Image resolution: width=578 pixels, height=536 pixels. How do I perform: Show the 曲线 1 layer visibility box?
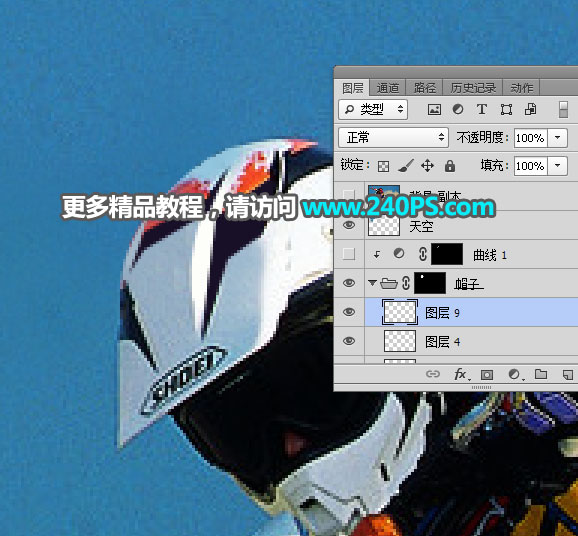point(349,254)
